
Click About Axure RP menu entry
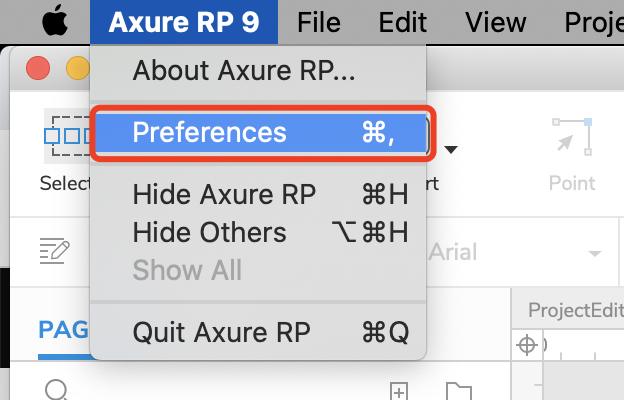point(244,71)
